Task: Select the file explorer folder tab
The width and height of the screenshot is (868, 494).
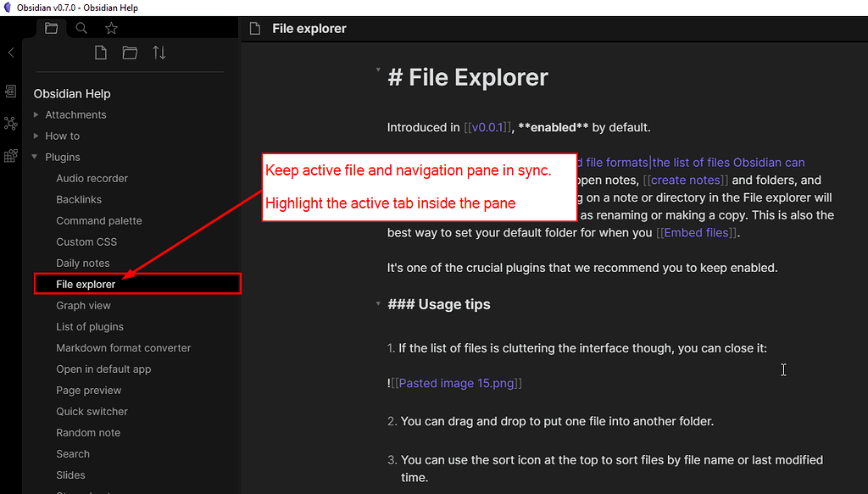Action: pos(51,28)
